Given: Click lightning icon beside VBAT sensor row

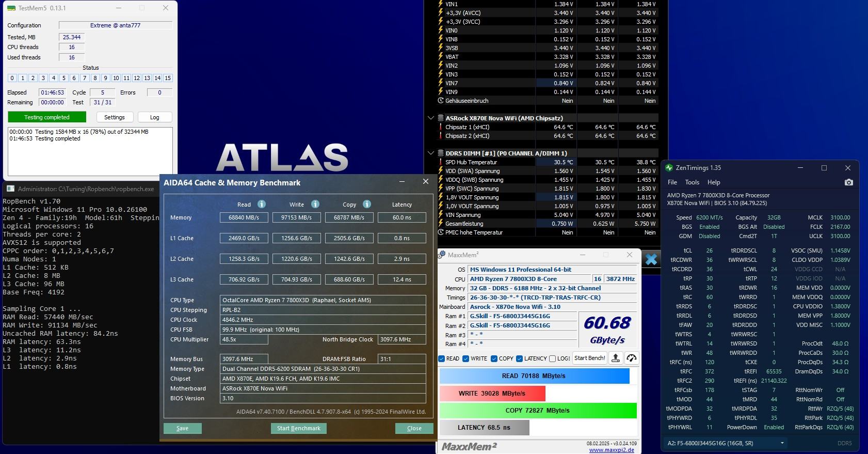Looking at the screenshot, I should coord(441,57).
